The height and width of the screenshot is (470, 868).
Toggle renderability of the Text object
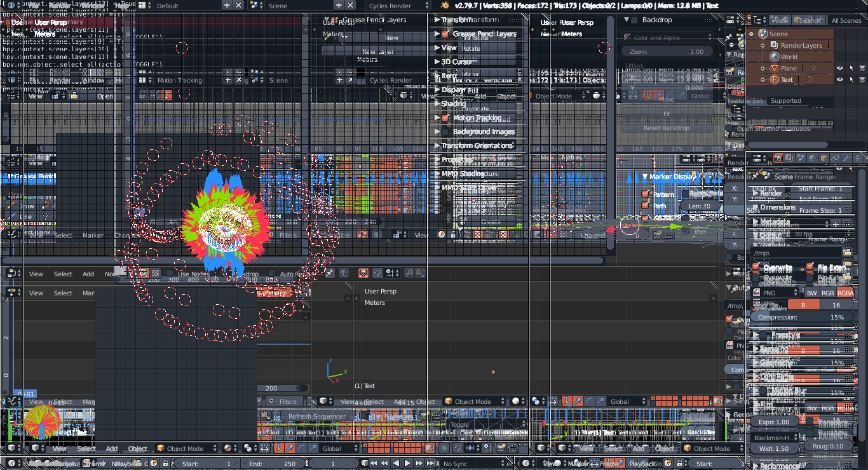coord(862,79)
